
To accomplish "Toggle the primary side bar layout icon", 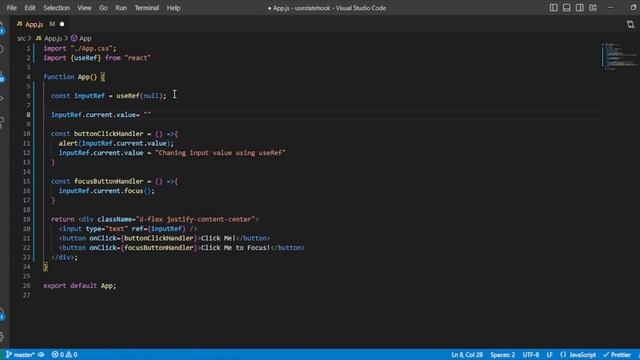I will click(x=553, y=8).
